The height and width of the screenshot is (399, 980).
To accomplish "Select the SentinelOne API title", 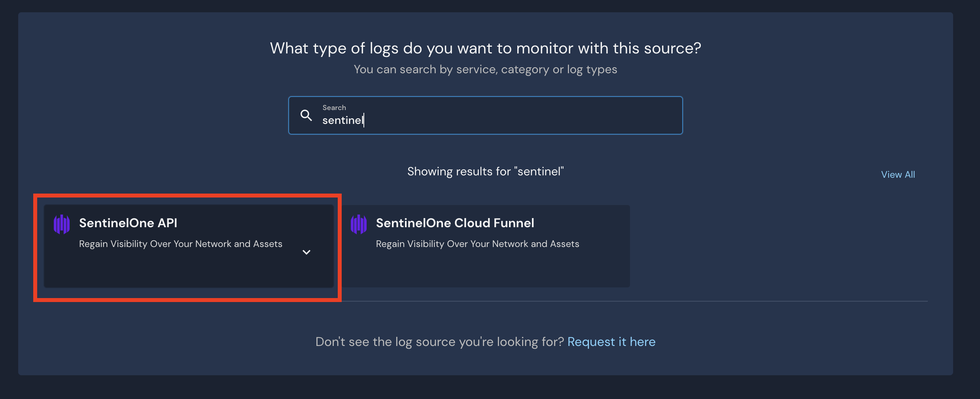I will point(128,223).
